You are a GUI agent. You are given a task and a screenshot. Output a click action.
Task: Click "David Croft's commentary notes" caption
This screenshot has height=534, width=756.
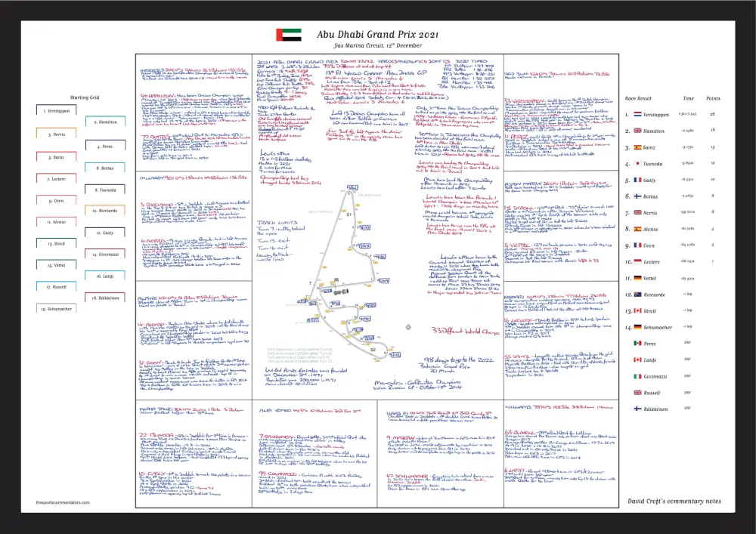click(674, 502)
